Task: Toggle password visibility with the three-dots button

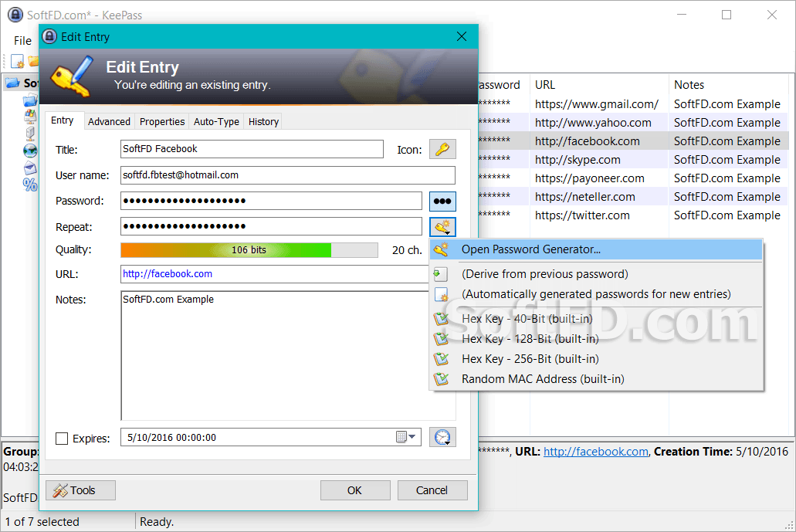Action: coord(442,201)
